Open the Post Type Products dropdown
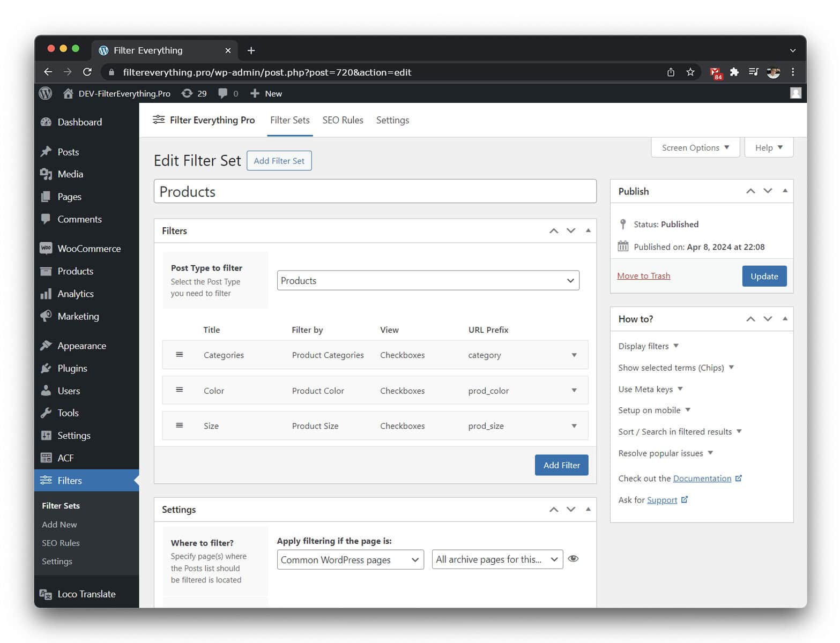 tap(428, 280)
